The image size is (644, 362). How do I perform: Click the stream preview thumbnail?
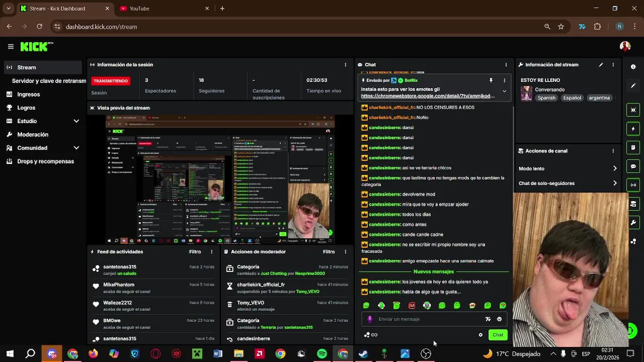tap(221, 179)
